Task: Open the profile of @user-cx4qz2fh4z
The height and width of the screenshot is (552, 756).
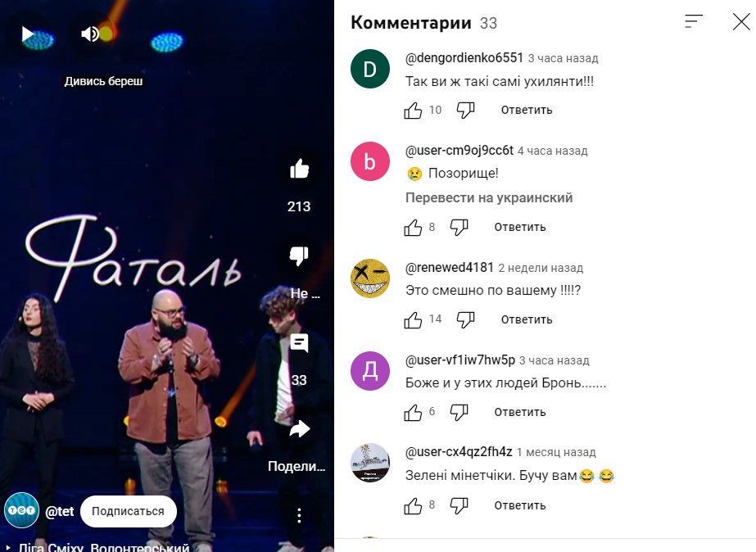Action: click(x=459, y=452)
